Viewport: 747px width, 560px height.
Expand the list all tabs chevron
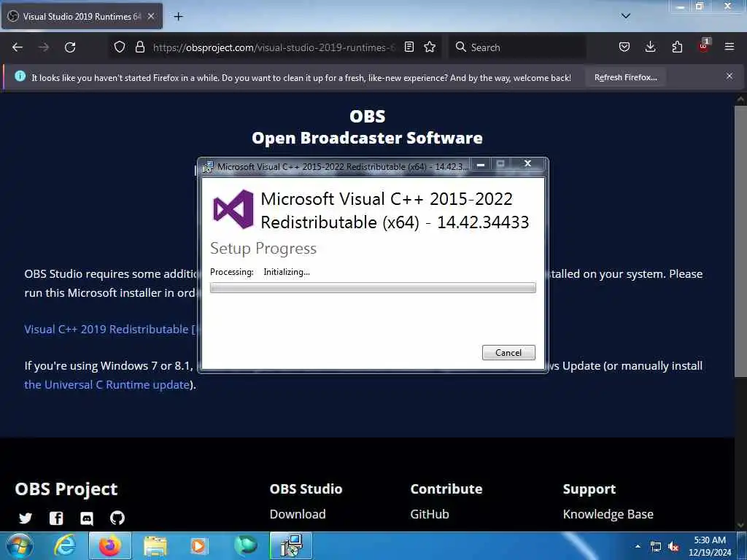(x=626, y=16)
